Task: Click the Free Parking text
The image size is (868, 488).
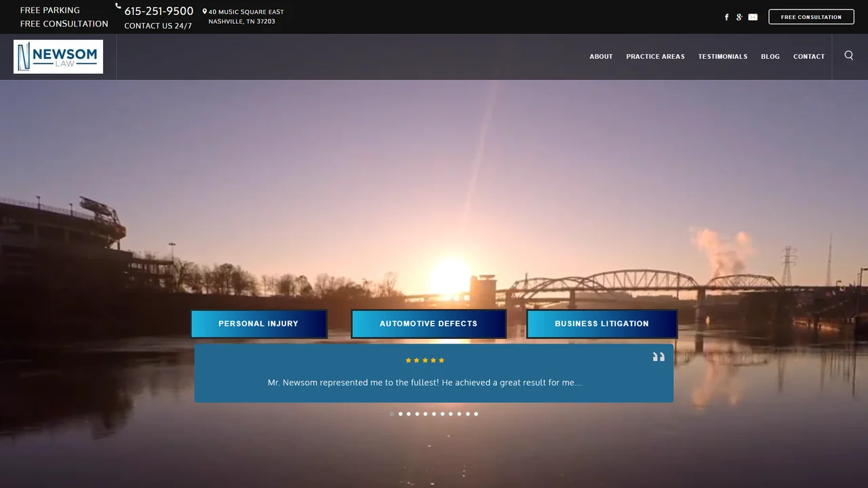Action: click(50, 10)
